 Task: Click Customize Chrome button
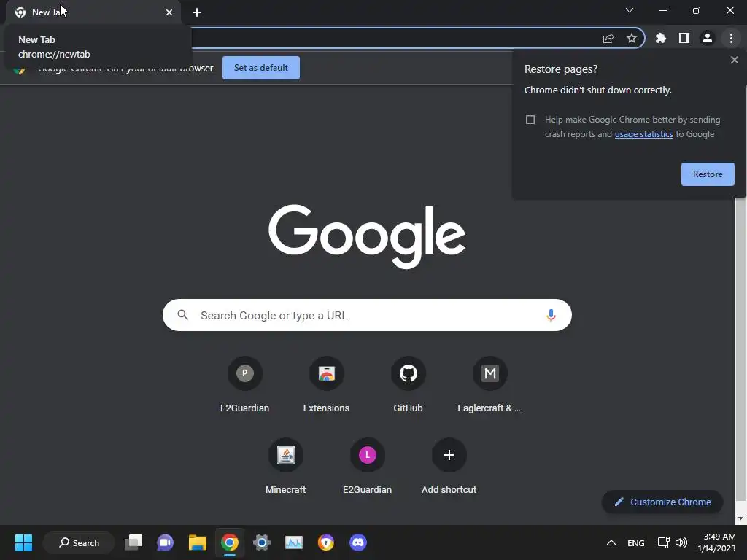click(x=662, y=502)
